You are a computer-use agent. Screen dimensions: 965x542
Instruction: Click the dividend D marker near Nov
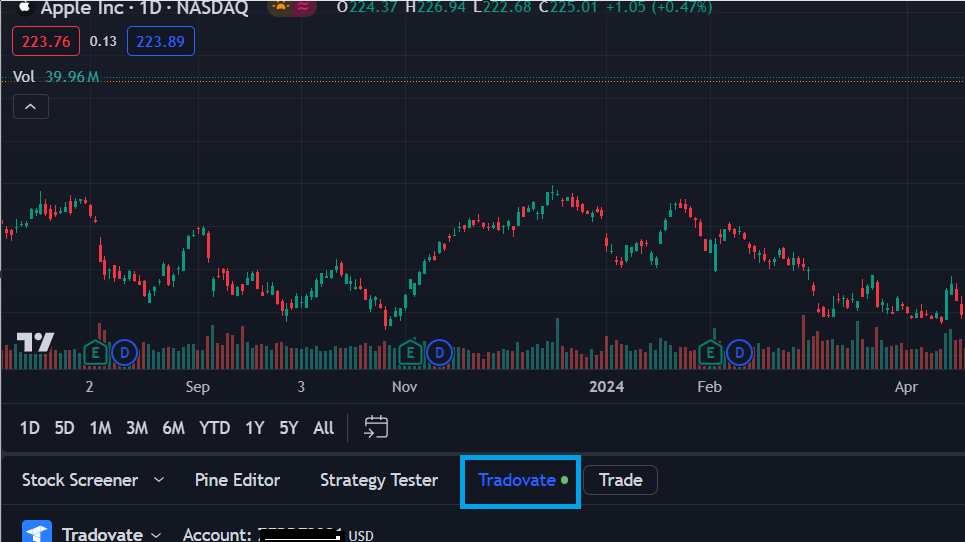coord(439,353)
